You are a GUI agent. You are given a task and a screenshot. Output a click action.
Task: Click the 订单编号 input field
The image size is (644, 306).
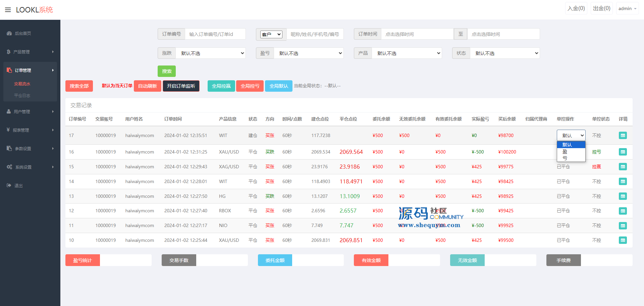(x=215, y=34)
